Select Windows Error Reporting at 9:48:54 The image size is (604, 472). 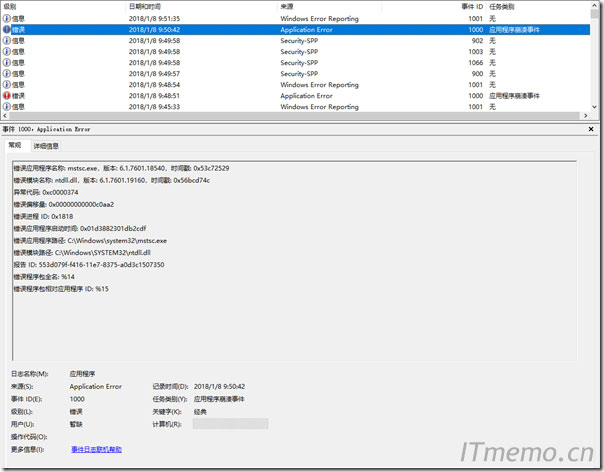[x=319, y=84]
